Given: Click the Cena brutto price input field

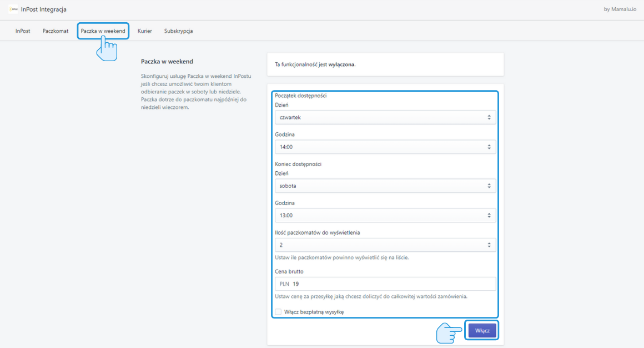Looking at the screenshot, I should (x=385, y=284).
